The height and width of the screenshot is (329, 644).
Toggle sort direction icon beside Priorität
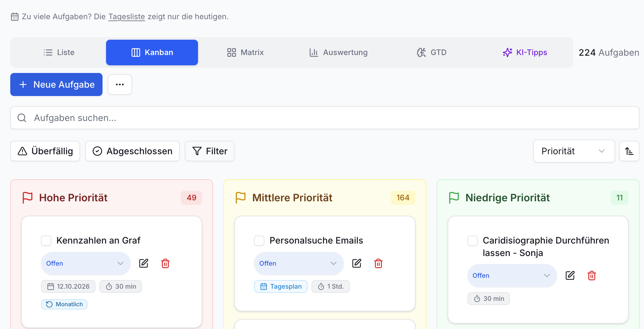tap(629, 151)
